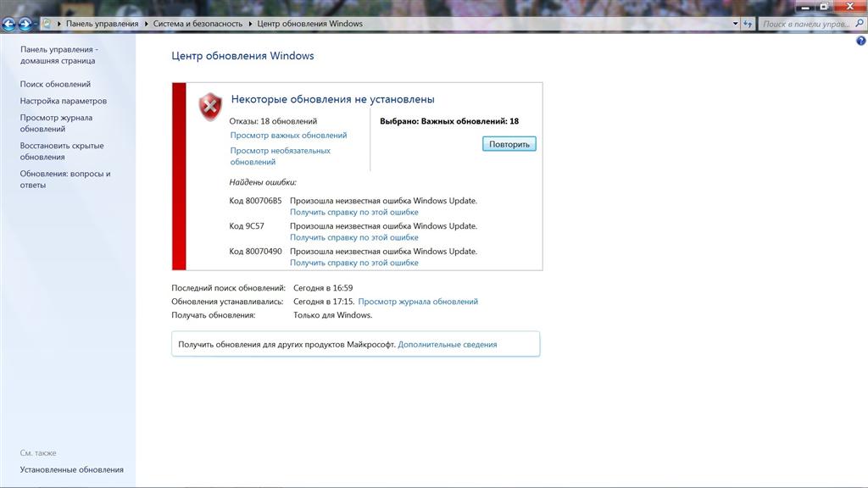Click the value Только для Windows.

(332, 315)
